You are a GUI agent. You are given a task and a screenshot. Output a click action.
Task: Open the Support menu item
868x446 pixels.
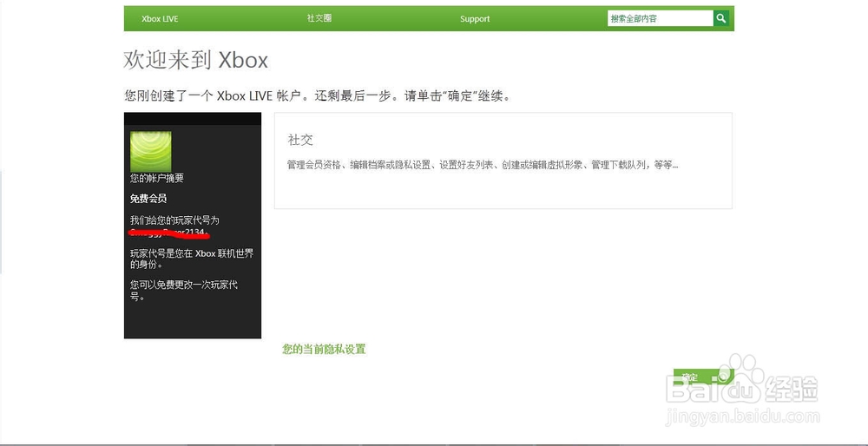(x=475, y=19)
